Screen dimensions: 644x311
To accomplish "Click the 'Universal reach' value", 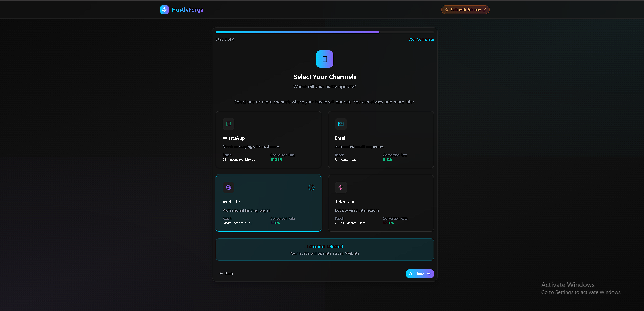I will [x=347, y=160].
